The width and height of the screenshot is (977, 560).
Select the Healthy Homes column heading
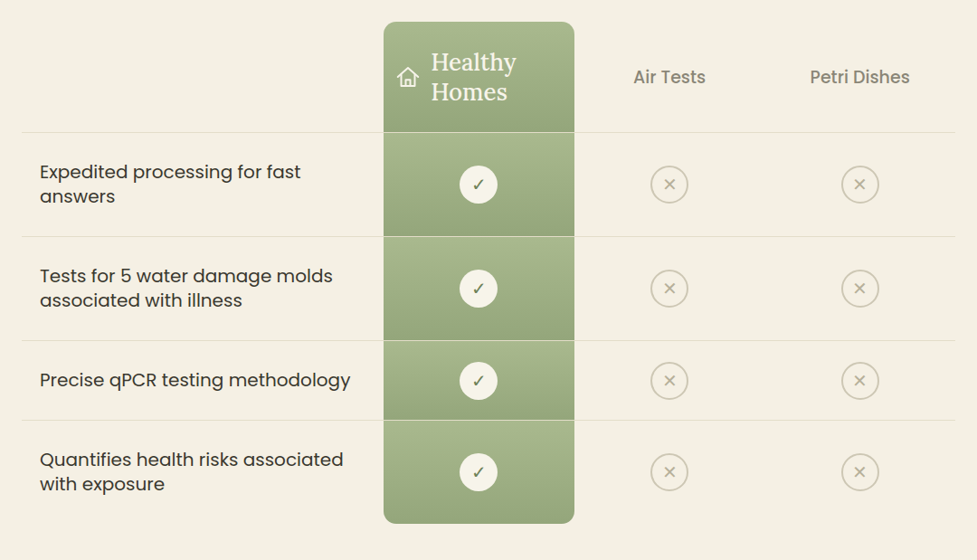coord(473,77)
